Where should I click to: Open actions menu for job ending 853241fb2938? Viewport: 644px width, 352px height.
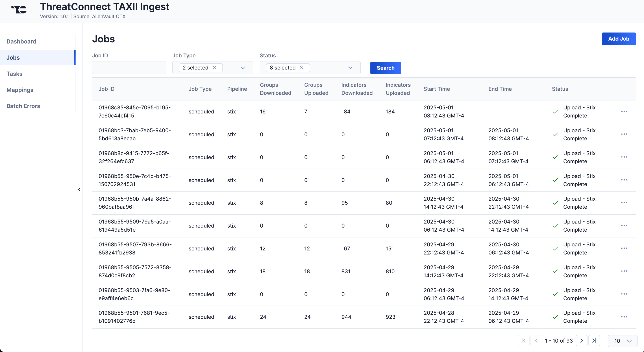click(624, 248)
